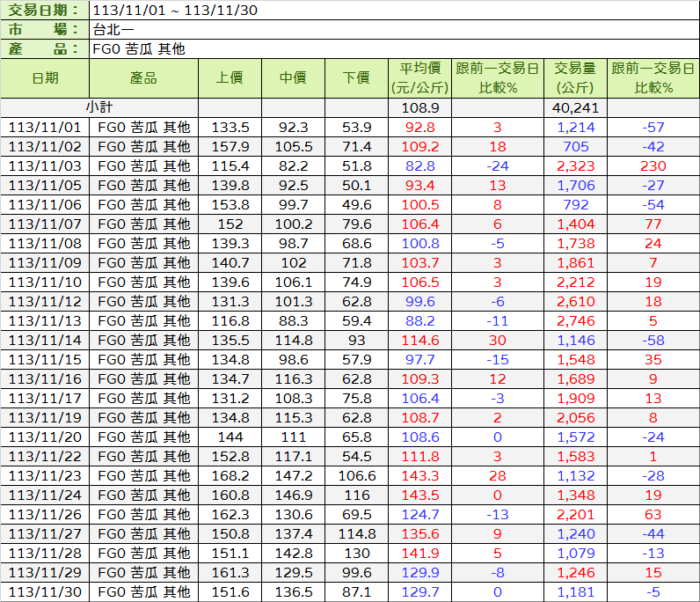Click the volume 2,746 on 113/11/13

click(x=575, y=320)
